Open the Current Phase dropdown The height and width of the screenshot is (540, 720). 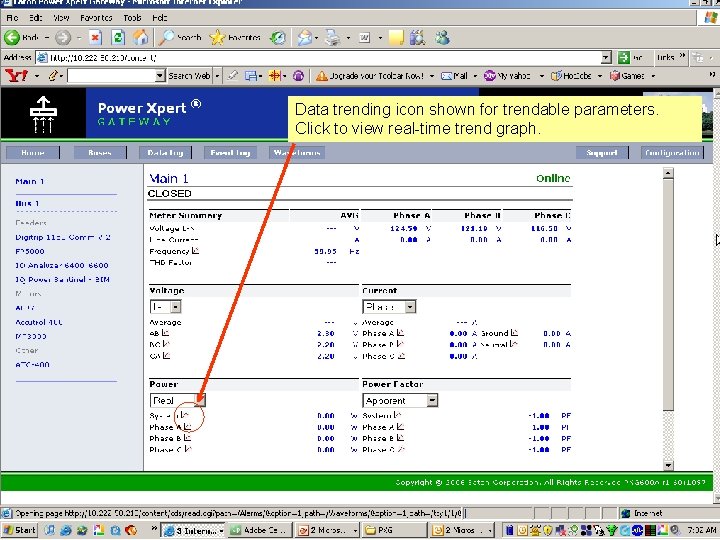389,306
